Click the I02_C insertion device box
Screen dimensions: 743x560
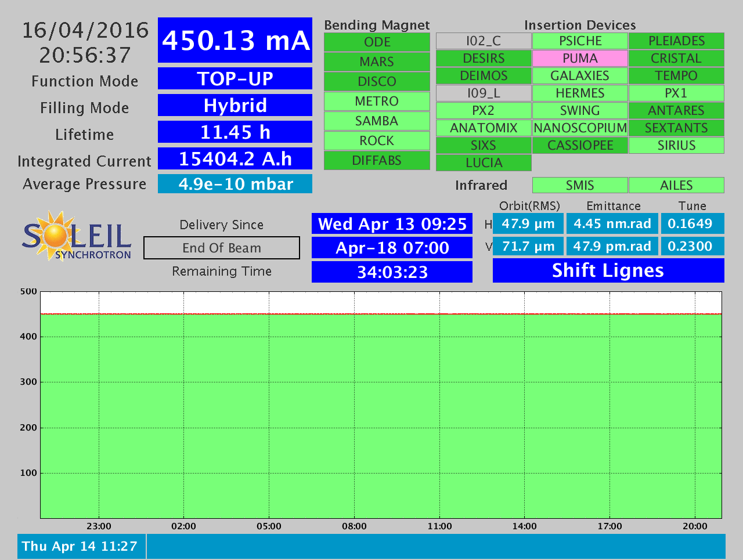pyautogui.click(x=484, y=41)
